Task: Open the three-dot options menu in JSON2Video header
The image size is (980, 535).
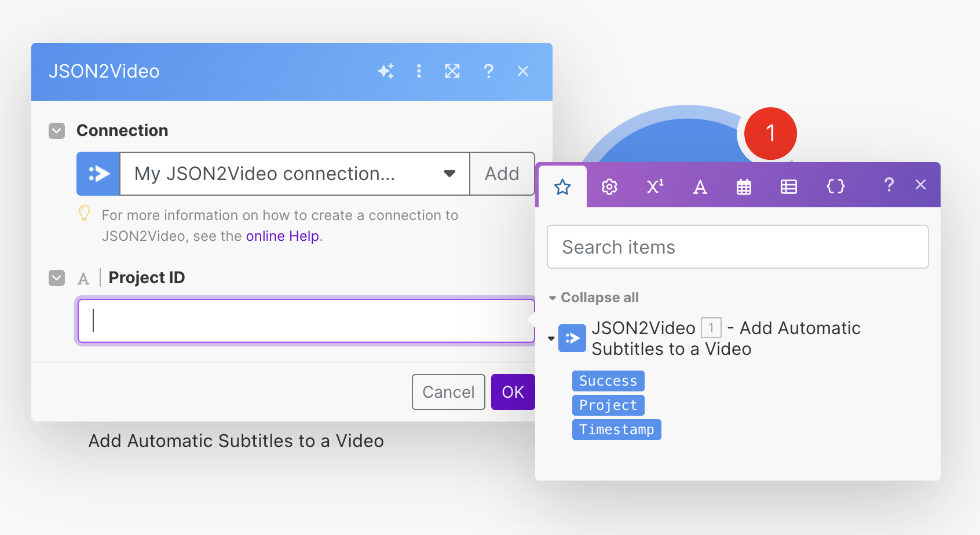Action: click(419, 71)
